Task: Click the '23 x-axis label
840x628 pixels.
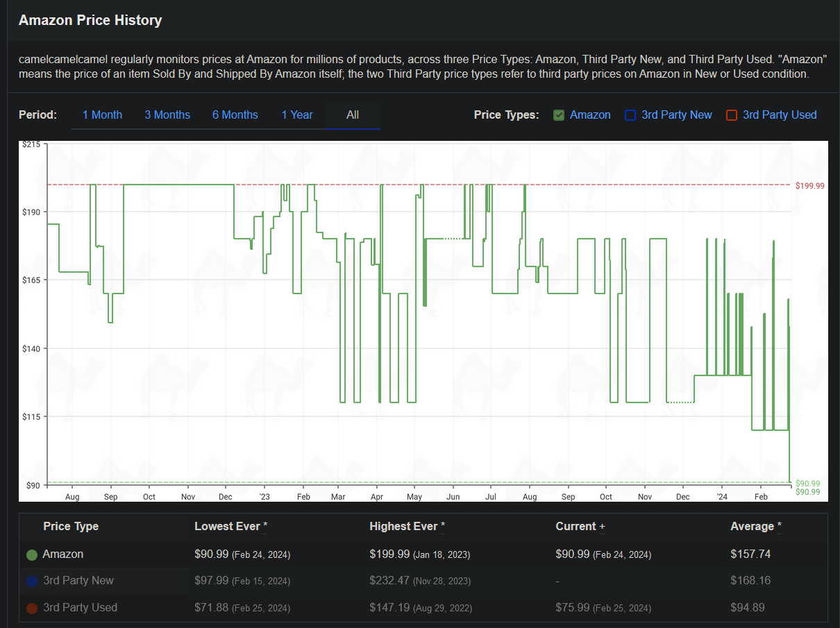Action: pyautogui.click(x=264, y=497)
